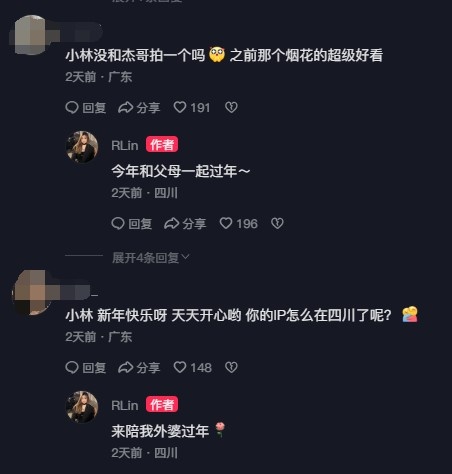The width and height of the screenshot is (452, 474).
Task: Dislike the comment asking about 四川 IP
Action: pos(231,367)
